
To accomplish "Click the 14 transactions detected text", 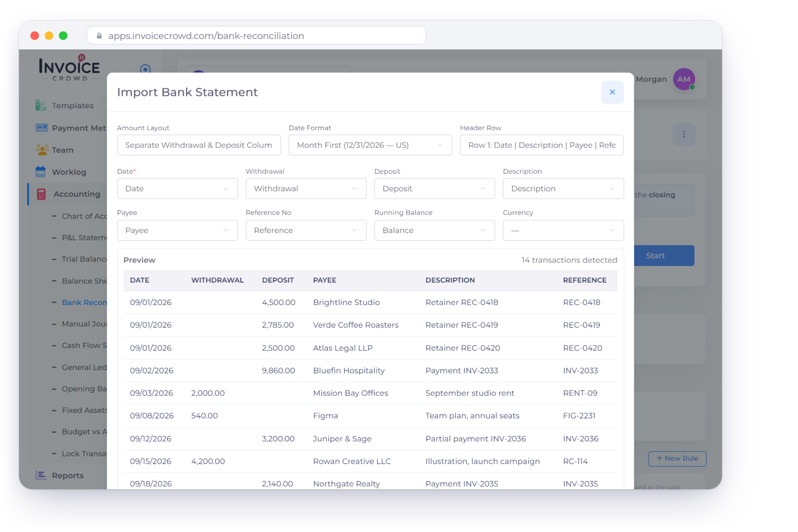I will tap(569, 260).
